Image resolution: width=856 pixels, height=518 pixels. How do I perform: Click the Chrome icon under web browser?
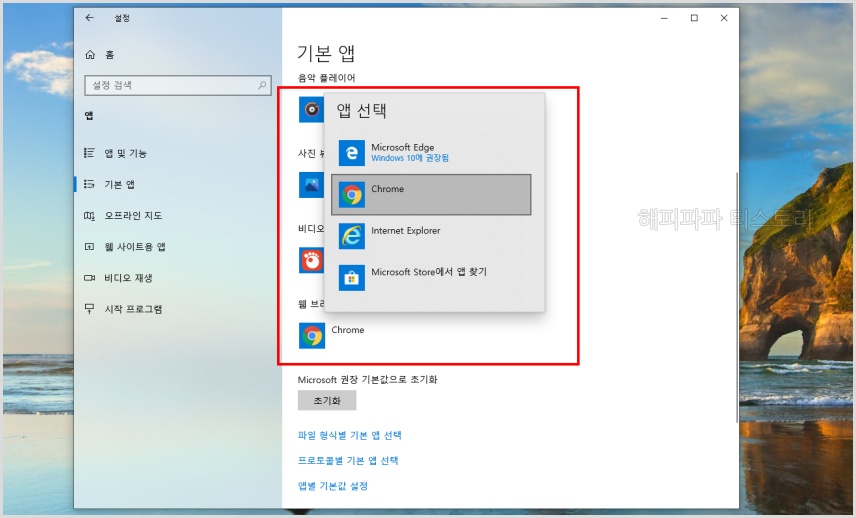click(x=312, y=336)
